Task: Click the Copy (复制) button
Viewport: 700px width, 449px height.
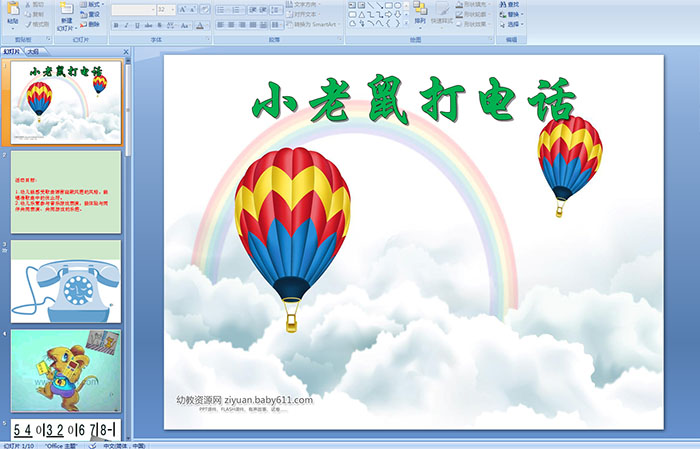Action: click(x=35, y=14)
